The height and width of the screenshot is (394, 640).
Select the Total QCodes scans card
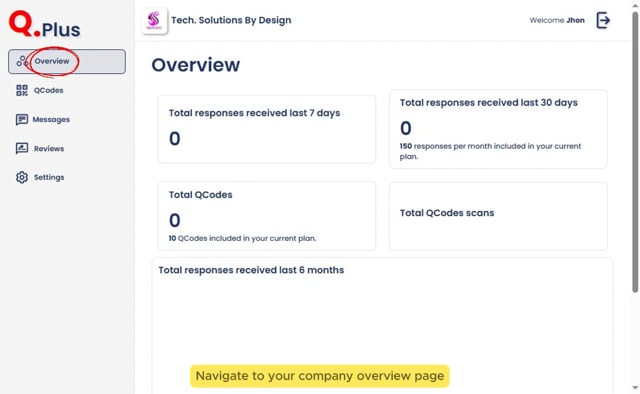coord(498,216)
